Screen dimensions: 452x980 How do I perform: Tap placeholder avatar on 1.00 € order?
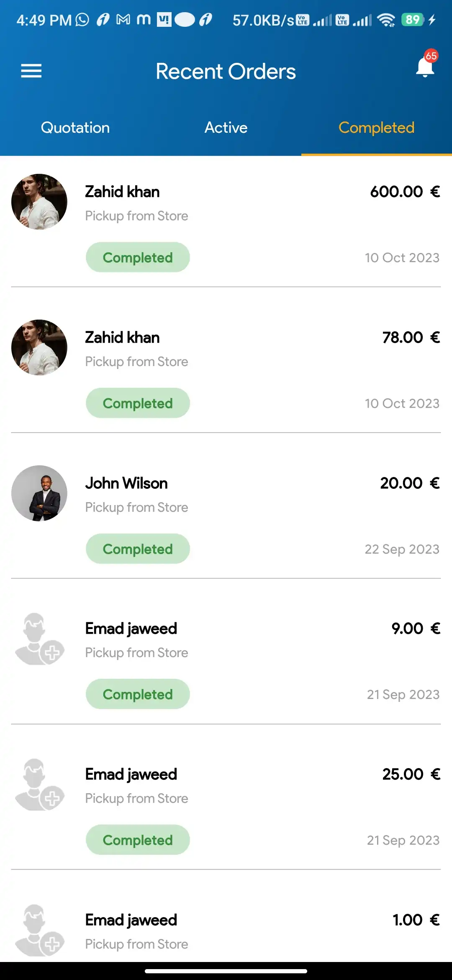pyautogui.click(x=39, y=931)
